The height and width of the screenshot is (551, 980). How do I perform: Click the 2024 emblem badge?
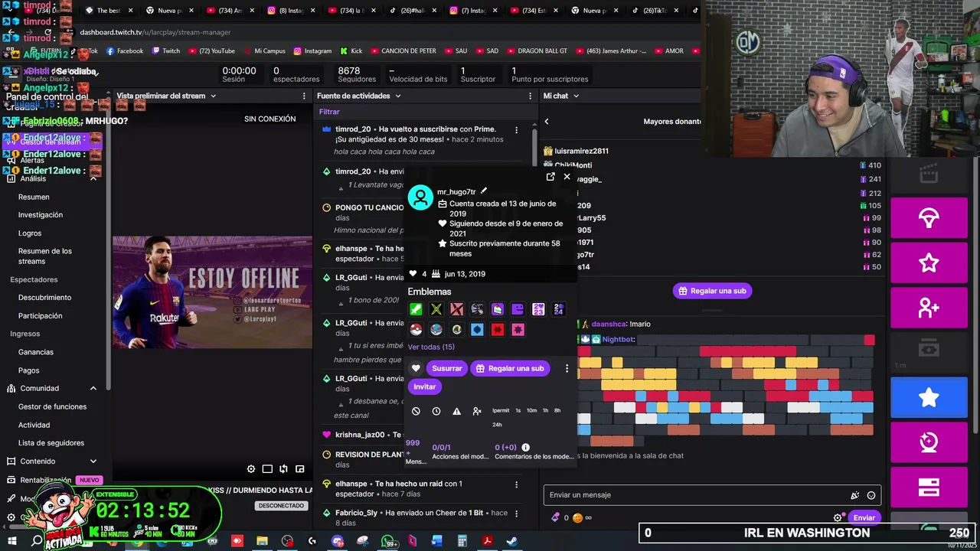[558, 309]
